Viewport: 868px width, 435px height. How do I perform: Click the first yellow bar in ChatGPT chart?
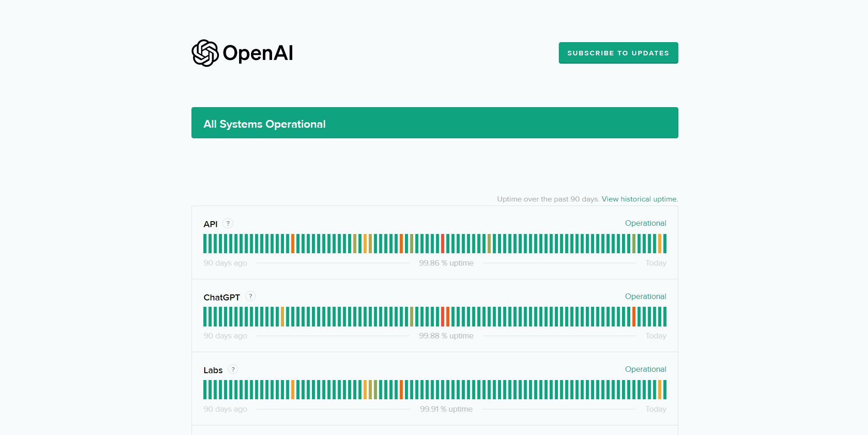(x=282, y=316)
